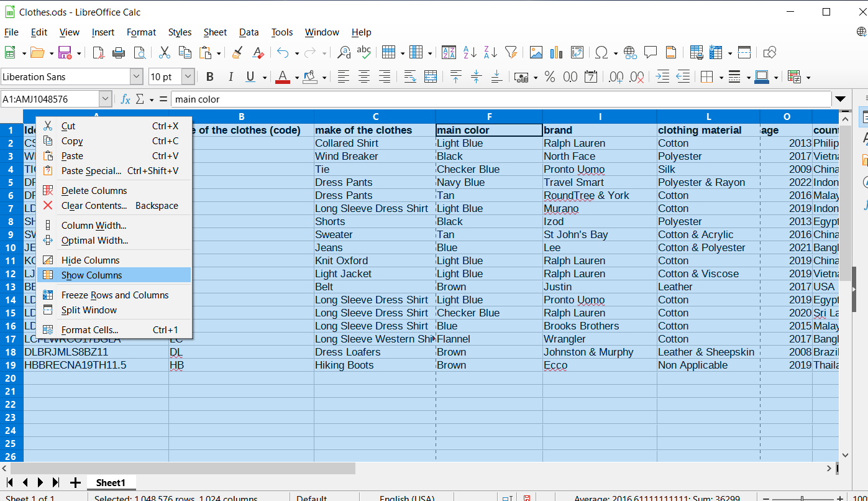Click the formula input line field
This screenshot has height=501, width=868.
(x=501, y=99)
